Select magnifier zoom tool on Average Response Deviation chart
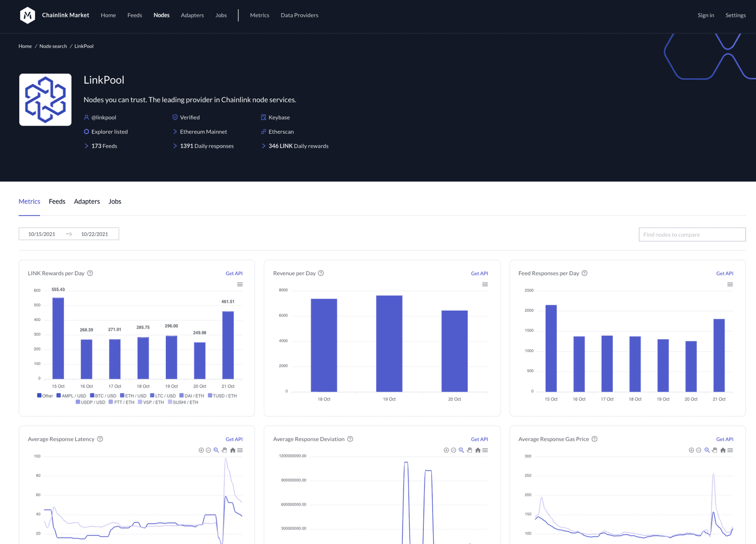 [x=461, y=450]
